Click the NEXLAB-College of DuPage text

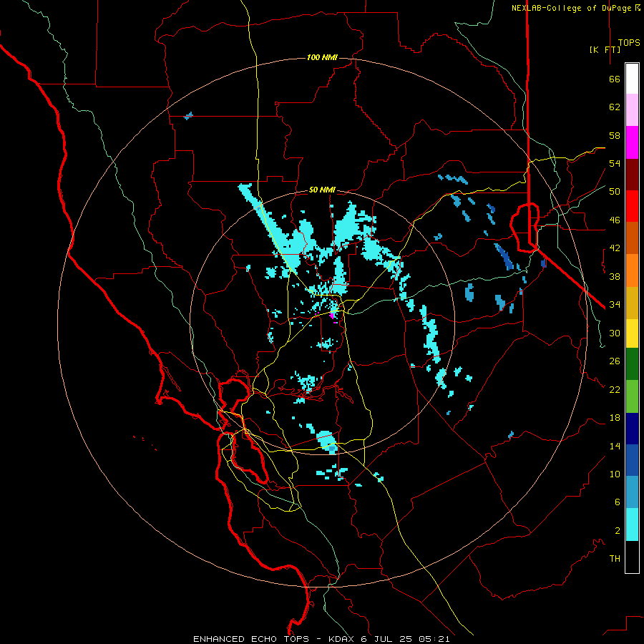click(572, 8)
